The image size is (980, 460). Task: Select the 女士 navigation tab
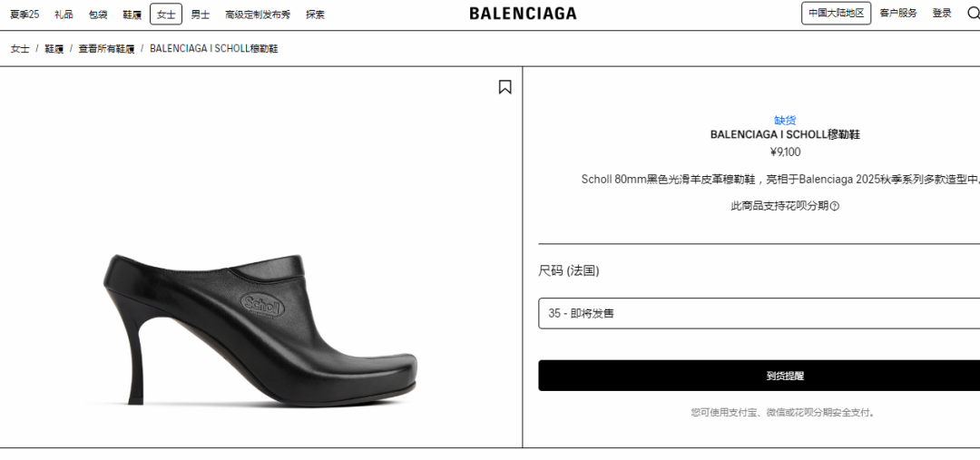(166, 15)
